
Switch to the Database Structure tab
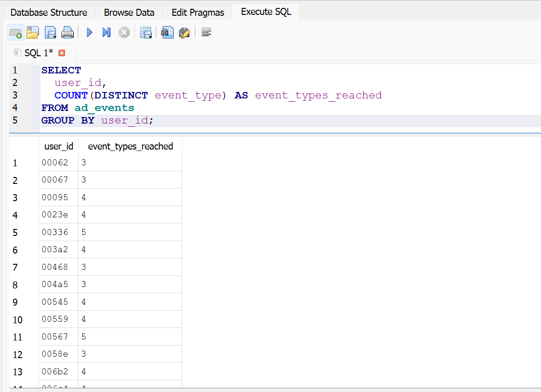point(49,13)
